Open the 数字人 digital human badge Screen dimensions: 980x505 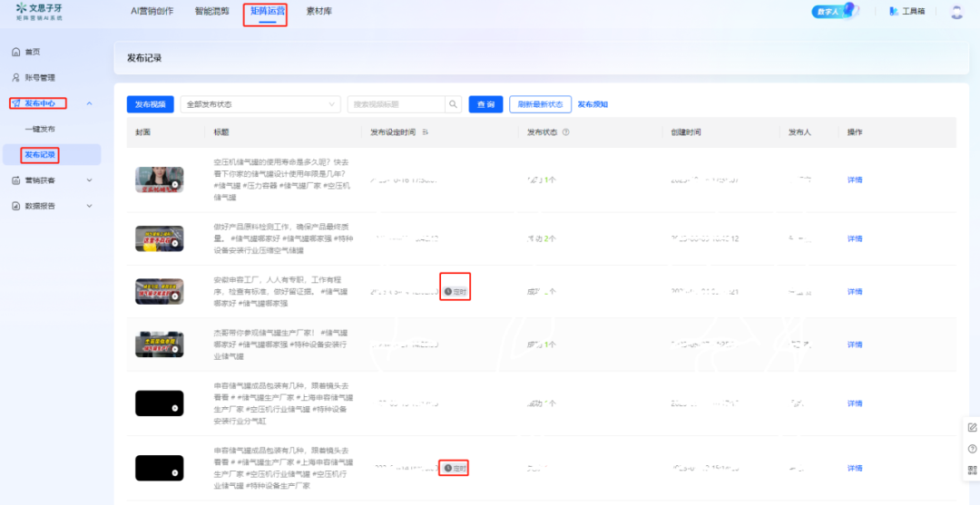[835, 11]
